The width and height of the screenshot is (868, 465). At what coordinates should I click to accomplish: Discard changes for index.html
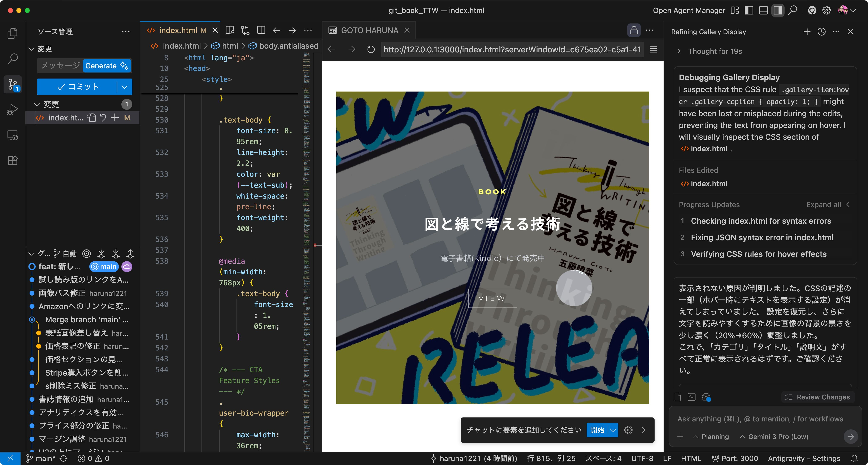pyautogui.click(x=103, y=118)
